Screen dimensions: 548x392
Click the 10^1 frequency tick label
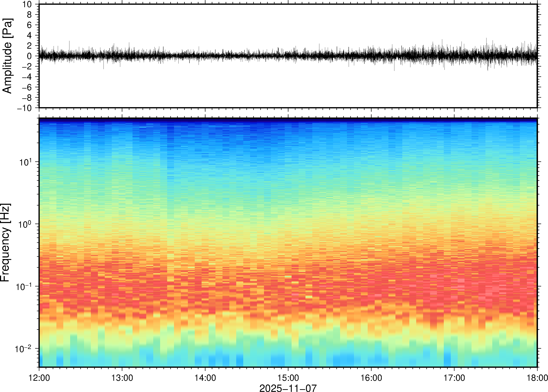[25, 162]
